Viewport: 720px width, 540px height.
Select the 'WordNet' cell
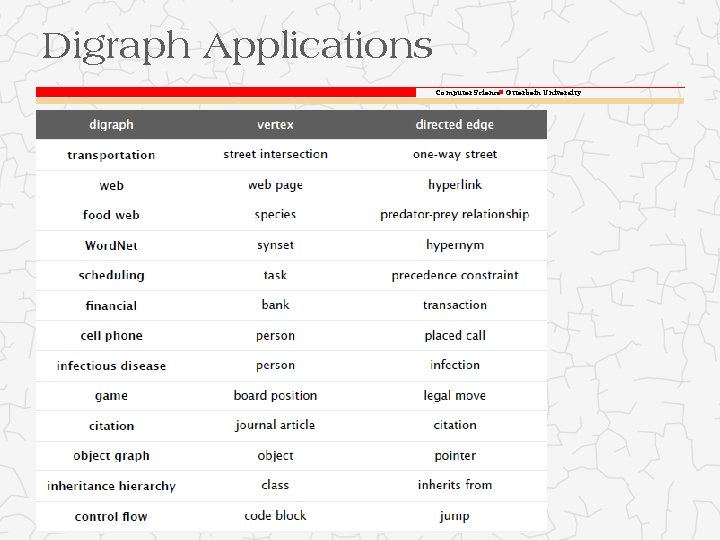coord(111,246)
